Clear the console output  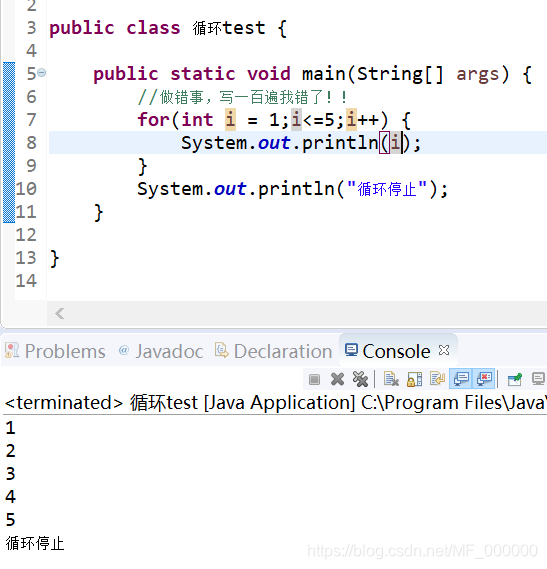point(391,379)
